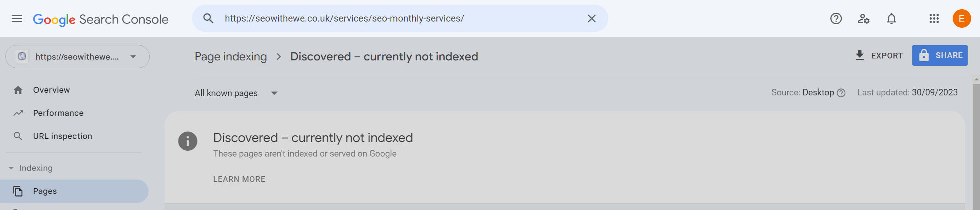Open the orange account avatar
The width and height of the screenshot is (980, 210).
click(962, 18)
